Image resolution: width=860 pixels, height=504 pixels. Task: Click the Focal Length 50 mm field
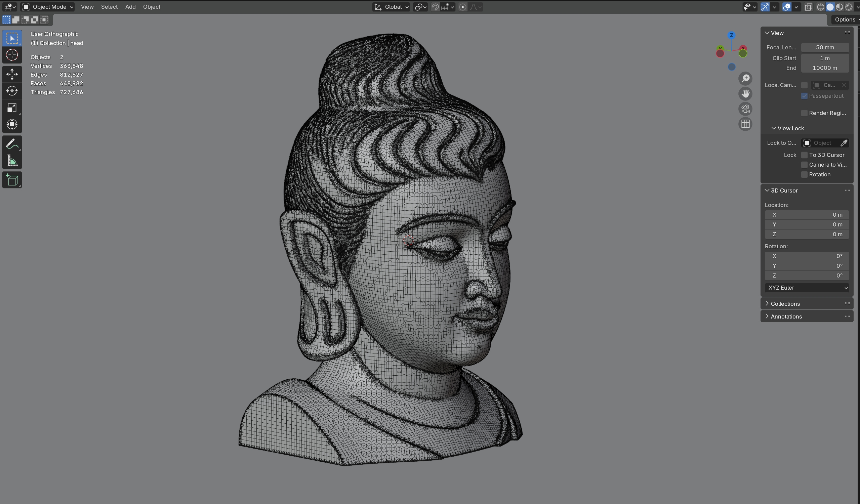coord(824,47)
